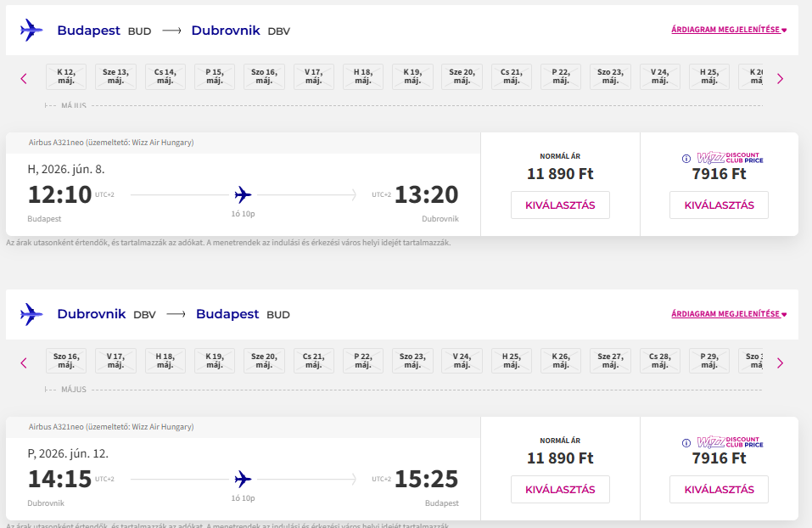812x528 pixels.
Task: Select outbound date tab Sze 20, máj.
Action: point(462,76)
